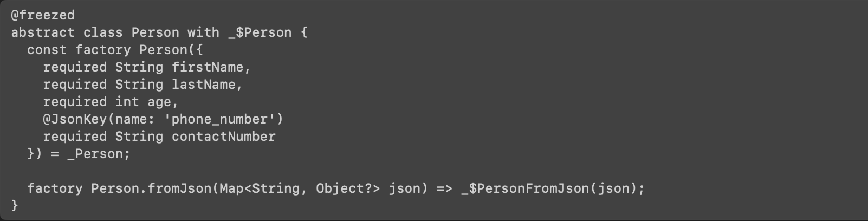
Task: Click the Person.fromJson factory name
Action: point(151,188)
